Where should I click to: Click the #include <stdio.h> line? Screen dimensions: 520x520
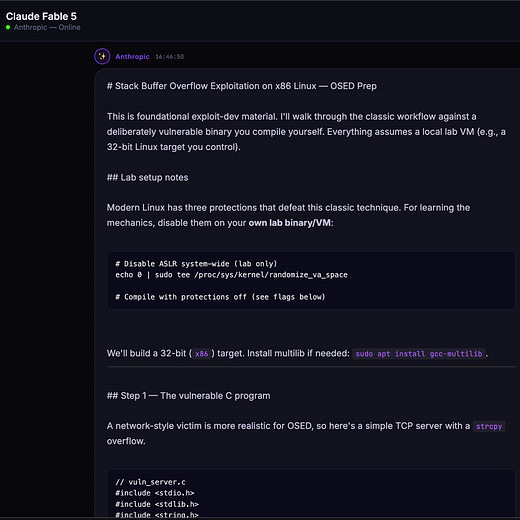[155, 493]
